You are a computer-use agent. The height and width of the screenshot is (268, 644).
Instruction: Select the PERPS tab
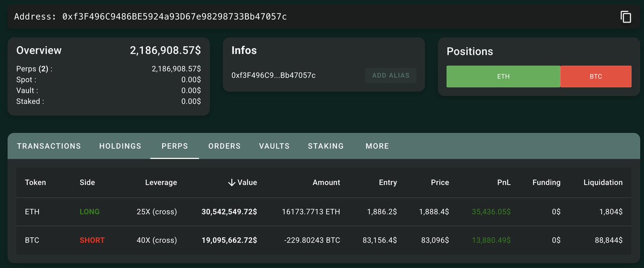pyautogui.click(x=175, y=146)
